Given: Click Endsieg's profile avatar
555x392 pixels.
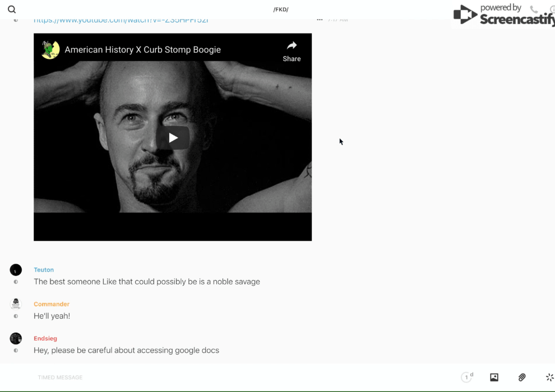Looking at the screenshot, I should 16,338.
